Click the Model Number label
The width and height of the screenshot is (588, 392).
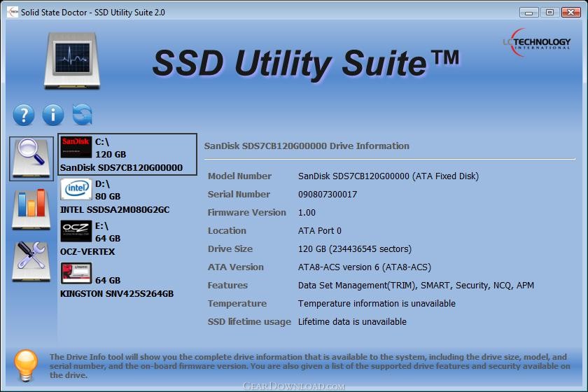239,176
